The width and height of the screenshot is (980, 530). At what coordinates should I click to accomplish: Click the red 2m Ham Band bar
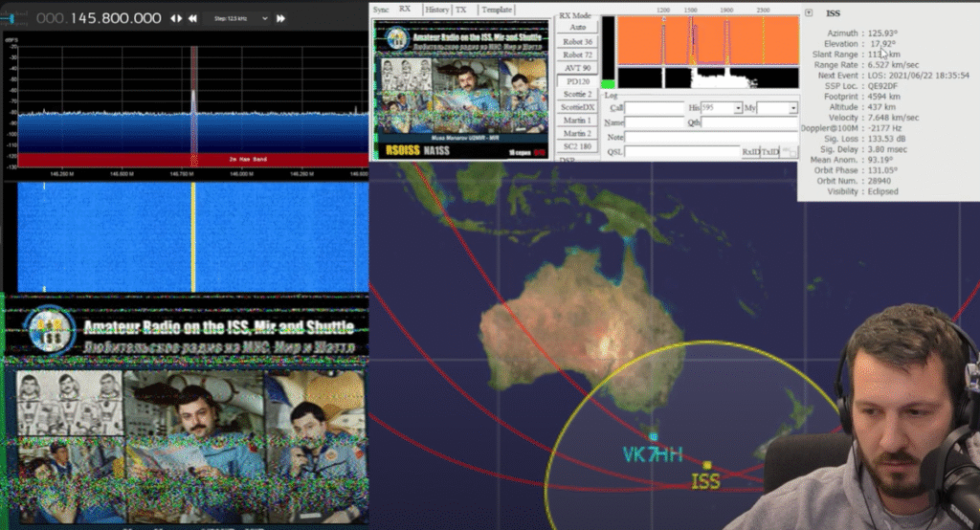[192, 160]
